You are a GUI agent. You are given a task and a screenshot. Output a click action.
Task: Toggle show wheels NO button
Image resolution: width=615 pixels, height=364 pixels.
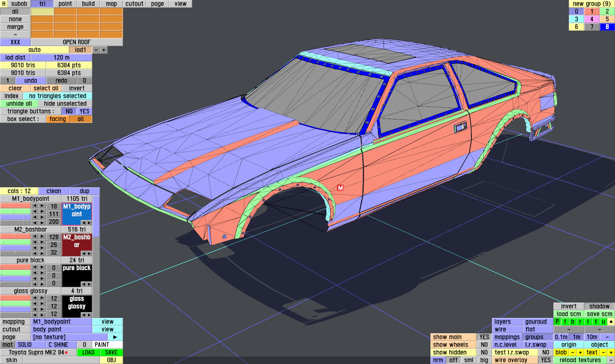[x=484, y=345]
